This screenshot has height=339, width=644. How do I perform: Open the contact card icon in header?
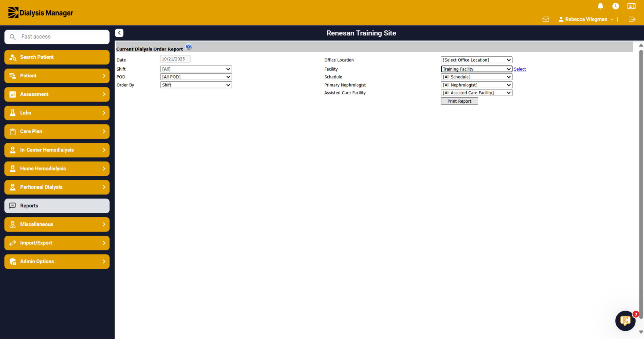[x=631, y=6]
